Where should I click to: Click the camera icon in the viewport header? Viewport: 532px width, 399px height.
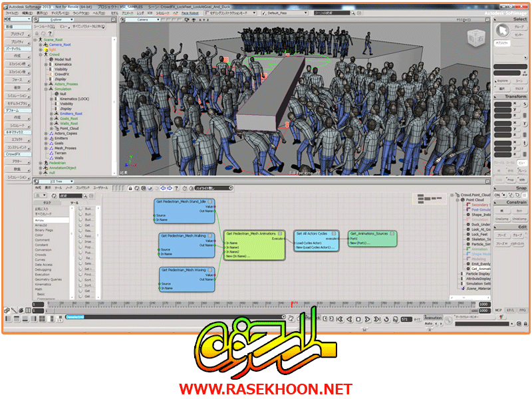coord(186,20)
